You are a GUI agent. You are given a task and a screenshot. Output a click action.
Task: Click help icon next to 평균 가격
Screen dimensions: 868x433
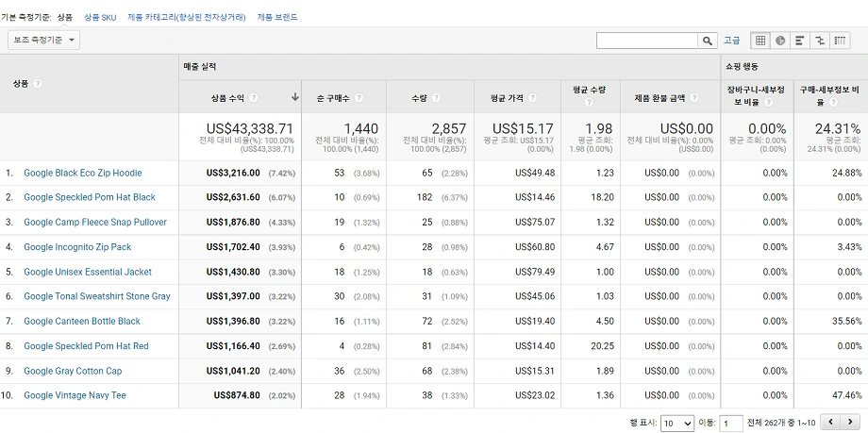[532, 97]
